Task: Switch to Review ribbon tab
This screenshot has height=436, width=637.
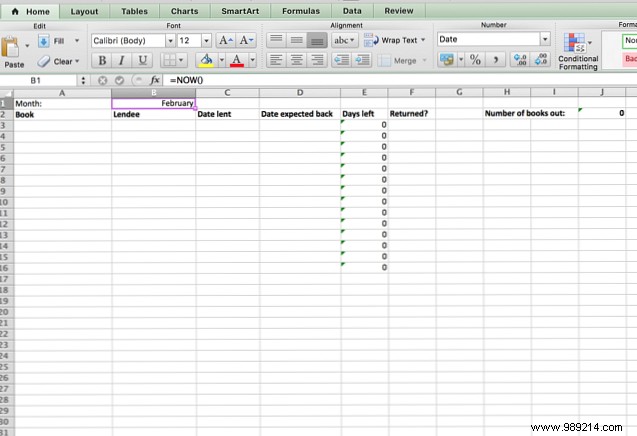Action: (x=399, y=11)
